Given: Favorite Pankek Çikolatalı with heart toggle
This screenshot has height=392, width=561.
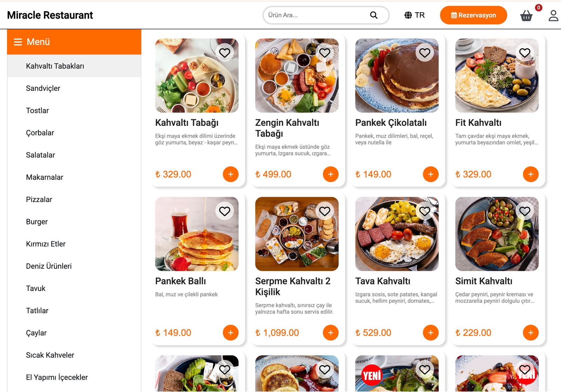Looking at the screenshot, I should click(425, 53).
